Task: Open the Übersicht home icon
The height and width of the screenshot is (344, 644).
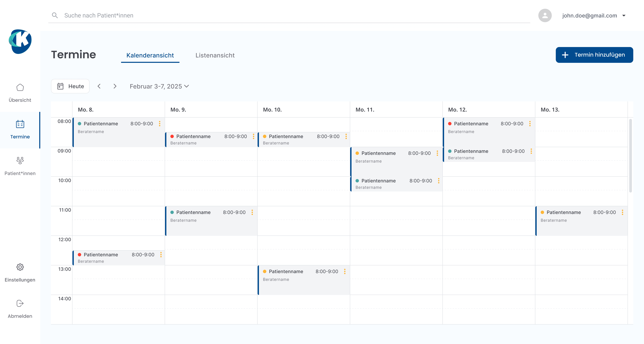Action: (20, 87)
